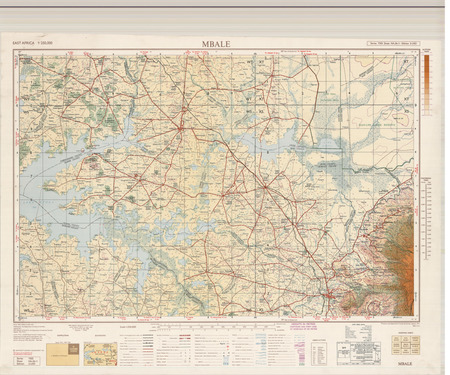Click the series and edition box at top right
450x375 pixels.
tap(393, 43)
